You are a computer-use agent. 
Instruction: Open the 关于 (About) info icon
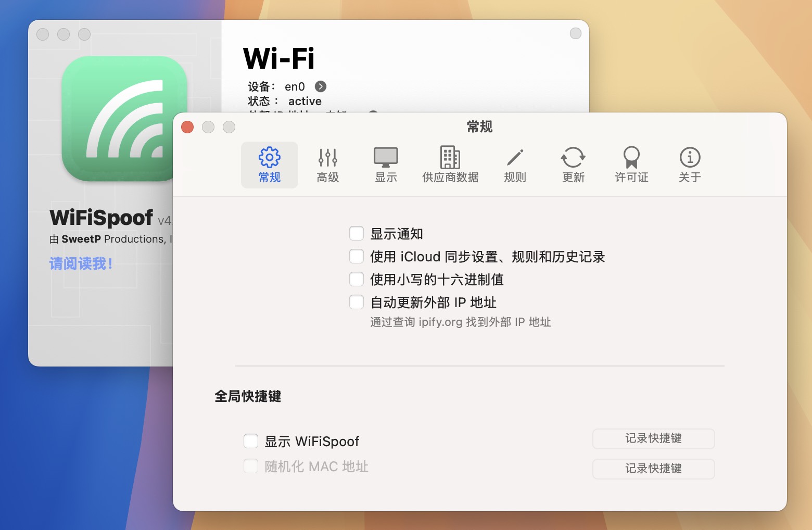pos(689,164)
